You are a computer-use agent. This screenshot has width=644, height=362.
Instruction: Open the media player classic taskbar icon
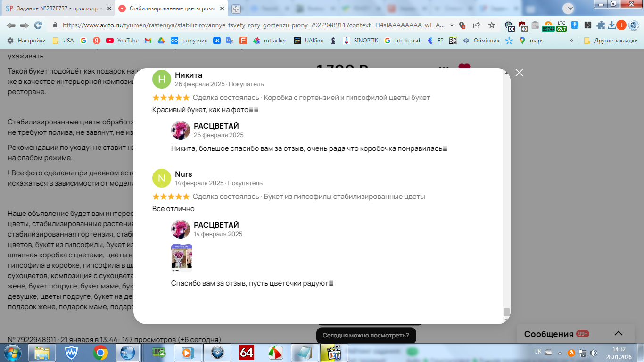tap(334, 353)
